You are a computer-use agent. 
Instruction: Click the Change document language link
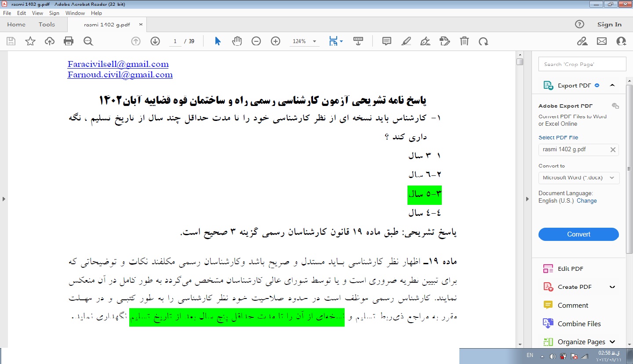click(x=586, y=200)
